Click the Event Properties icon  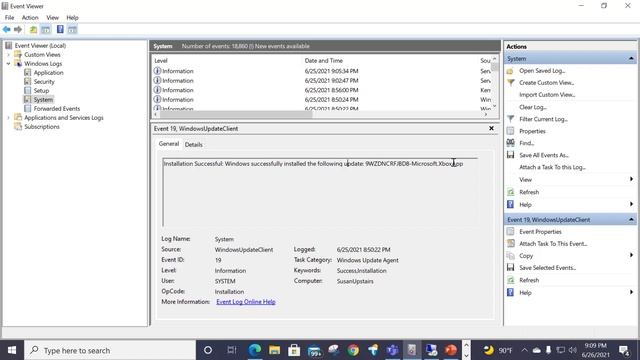click(511, 231)
